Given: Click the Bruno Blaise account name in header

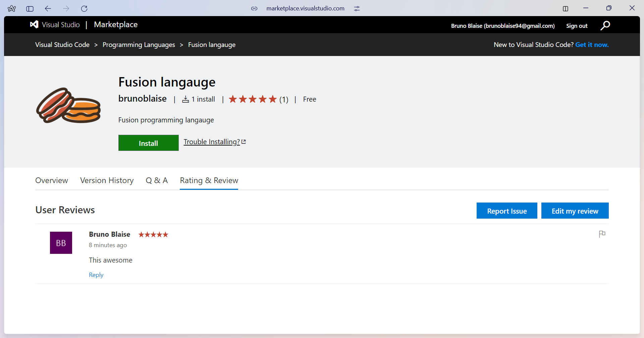Looking at the screenshot, I should [x=503, y=26].
